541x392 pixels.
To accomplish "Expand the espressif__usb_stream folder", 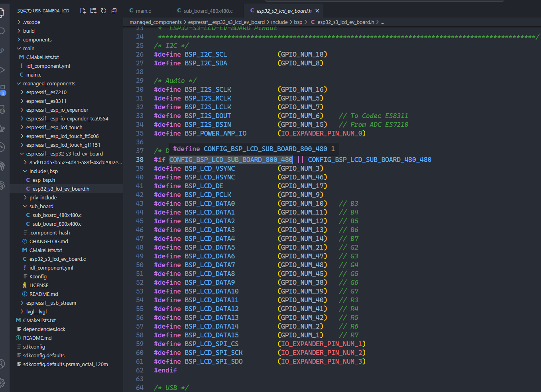I will (22, 303).
